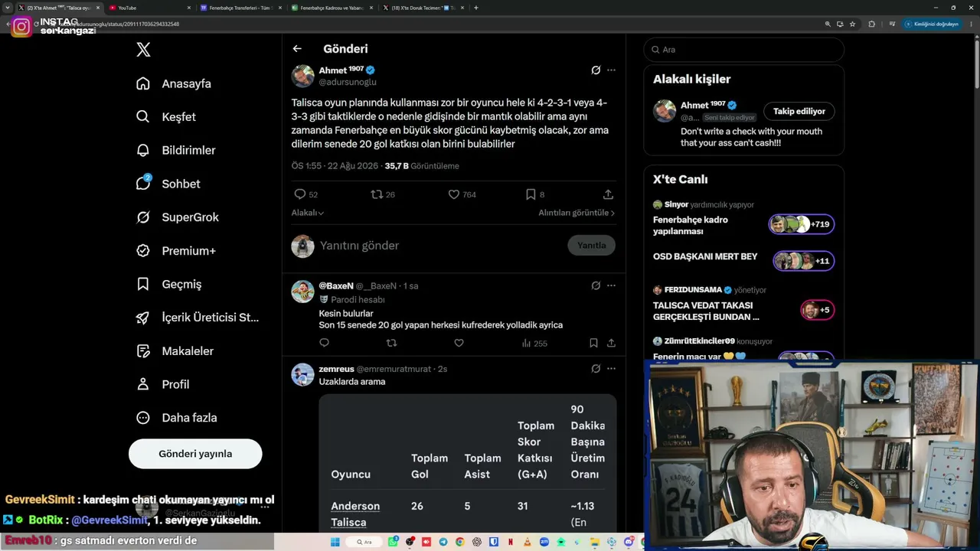Click the Grok icon on Ahmet's post
The image size is (980, 551).
pyautogui.click(x=596, y=70)
